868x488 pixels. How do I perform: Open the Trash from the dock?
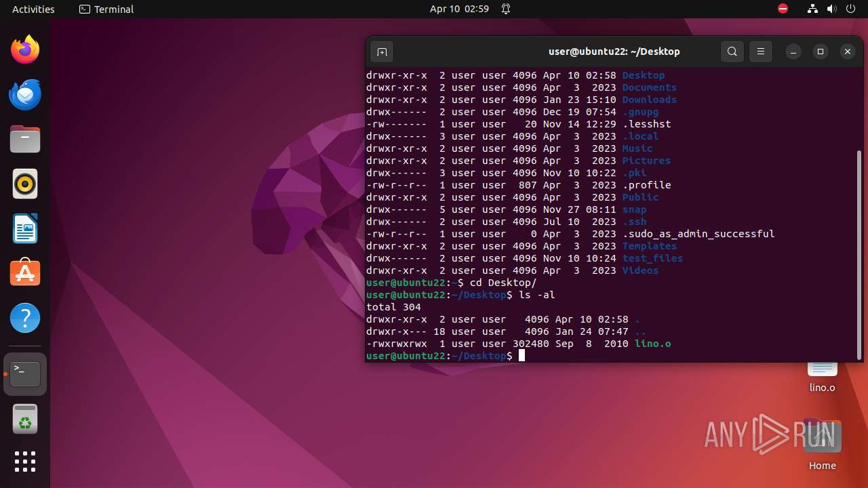coord(25,418)
